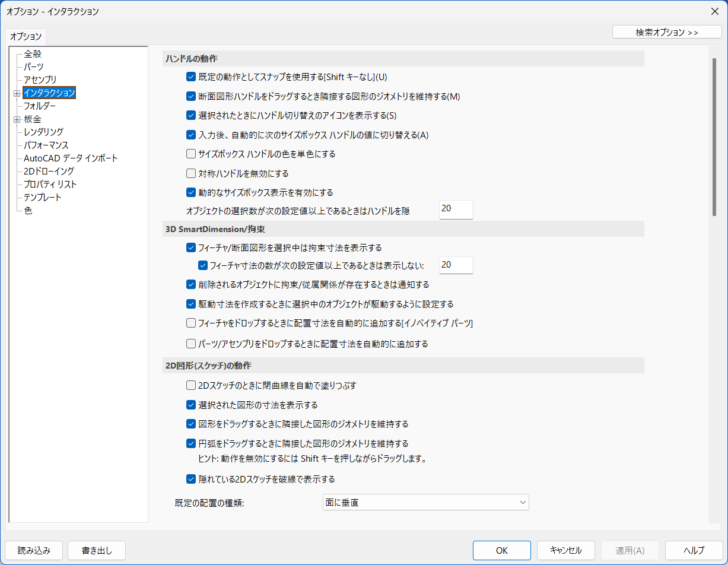Screen dimensions: 728x565
Task: Enable 2Dスケッチのときに閉曲線を自動で塗りつぶす checkbox
Action: point(191,385)
